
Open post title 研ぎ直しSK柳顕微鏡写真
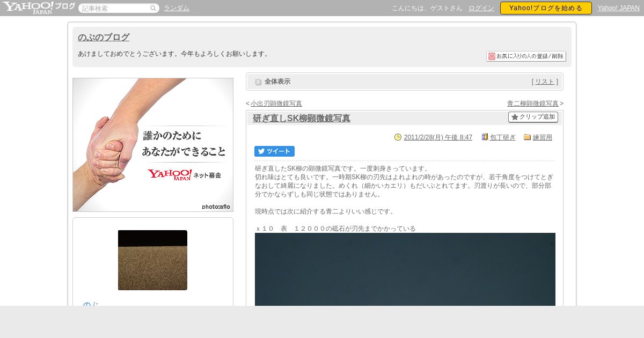302,119
